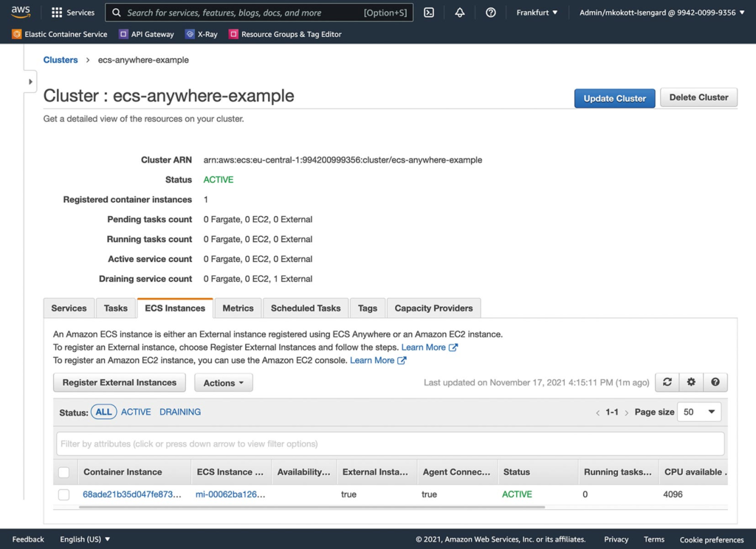The image size is (756, 549).
Task: Expand the left navigation panel
Action: (30, 81)
